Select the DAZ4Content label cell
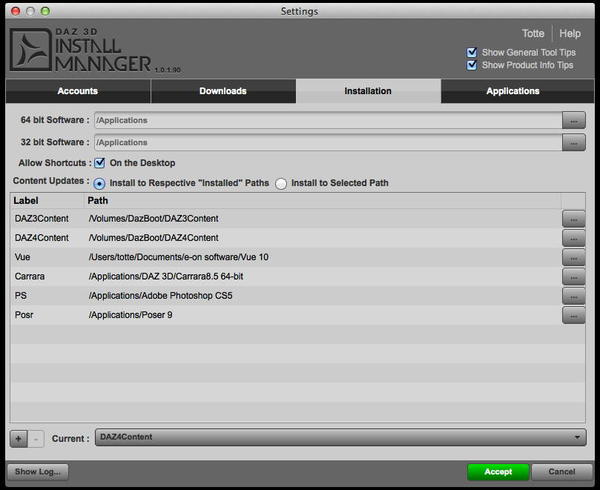The image size is (600, 490). point(42,238)
